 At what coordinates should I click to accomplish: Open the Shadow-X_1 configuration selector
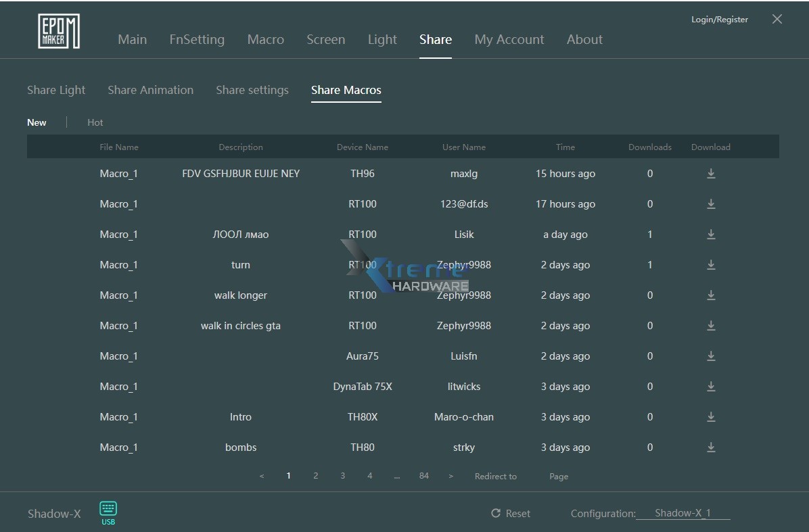pos(683,513)
